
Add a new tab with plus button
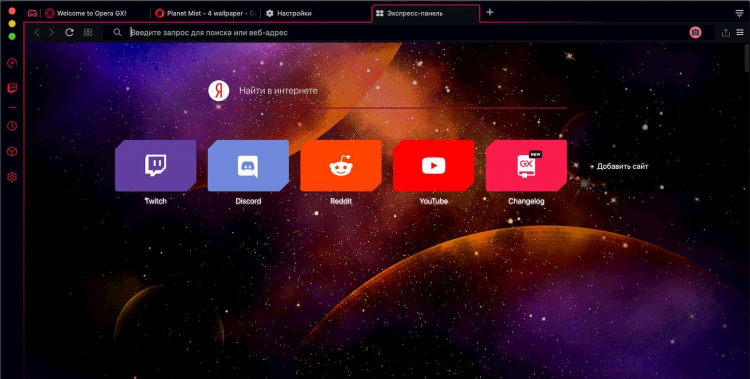tap(489, 12)
